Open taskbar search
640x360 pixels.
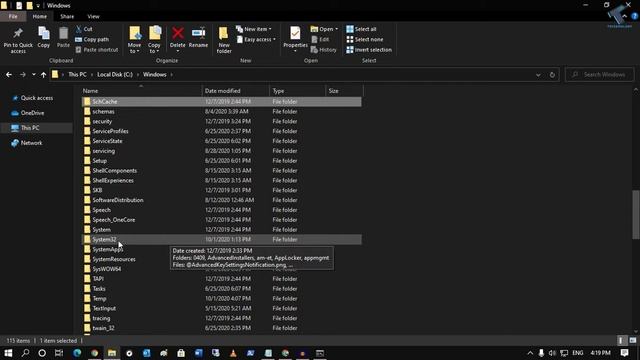(25, 353)
